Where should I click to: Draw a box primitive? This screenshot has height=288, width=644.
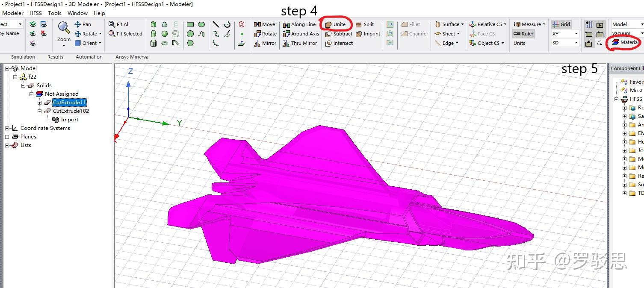(x=154, y=24)
